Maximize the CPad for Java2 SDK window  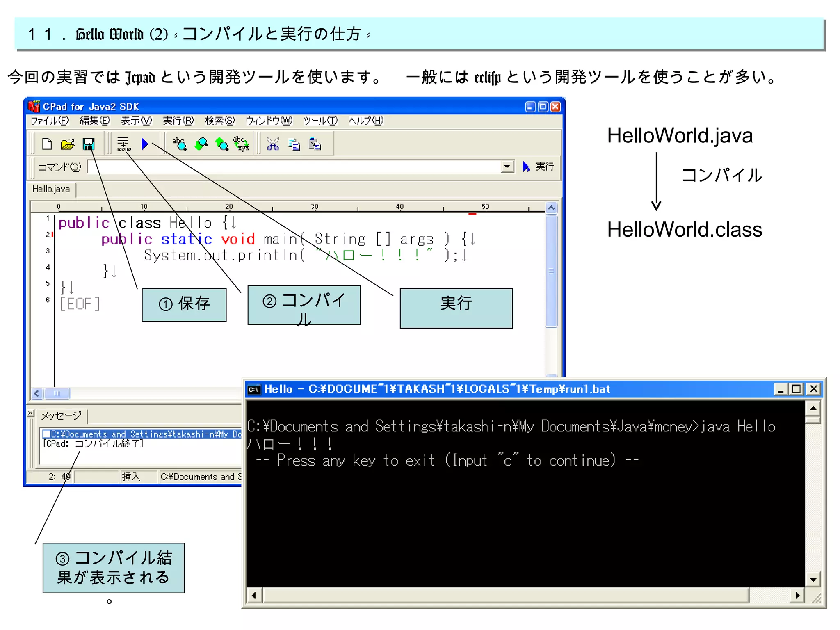[x=543, y=107]
